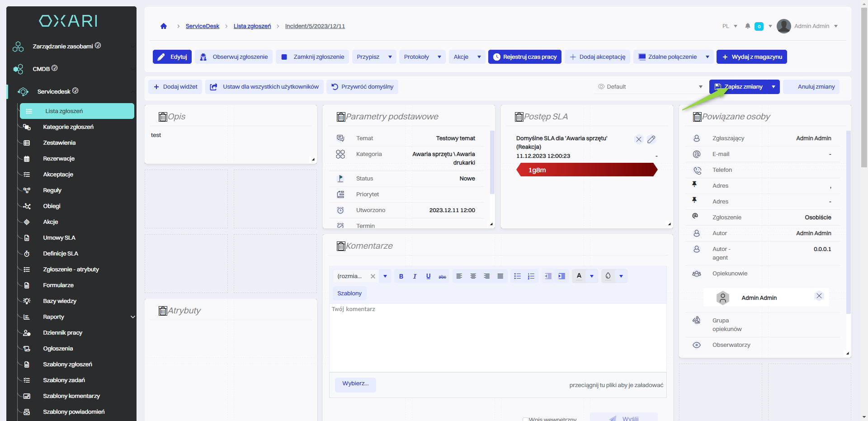
Task: Toggle the Wpis wewnętrzny checkbox
Action: point(525,419)
